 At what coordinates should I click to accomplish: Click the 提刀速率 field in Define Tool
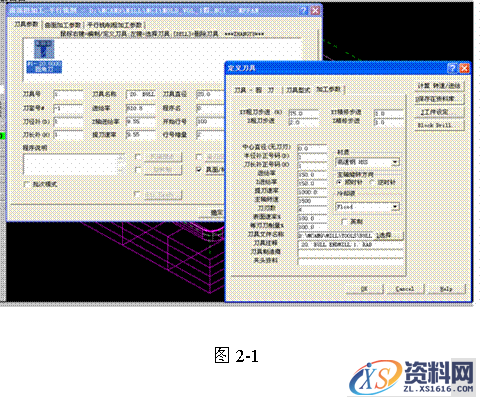(312, 192)
